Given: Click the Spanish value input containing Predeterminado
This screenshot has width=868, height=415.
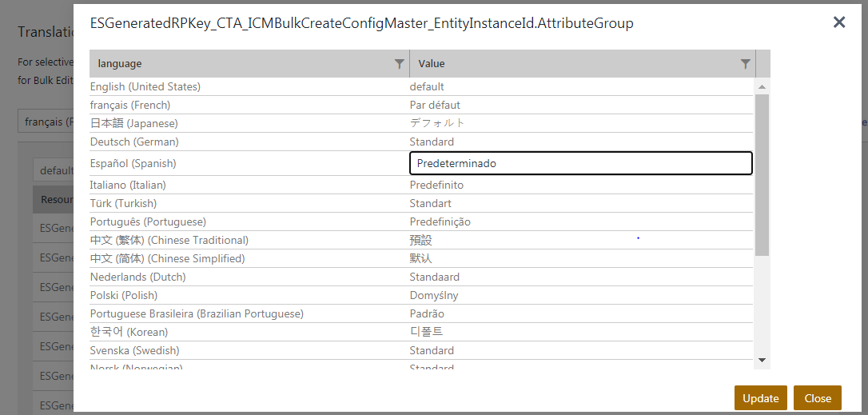Looking at the screenshot, I should pos(580,163).
